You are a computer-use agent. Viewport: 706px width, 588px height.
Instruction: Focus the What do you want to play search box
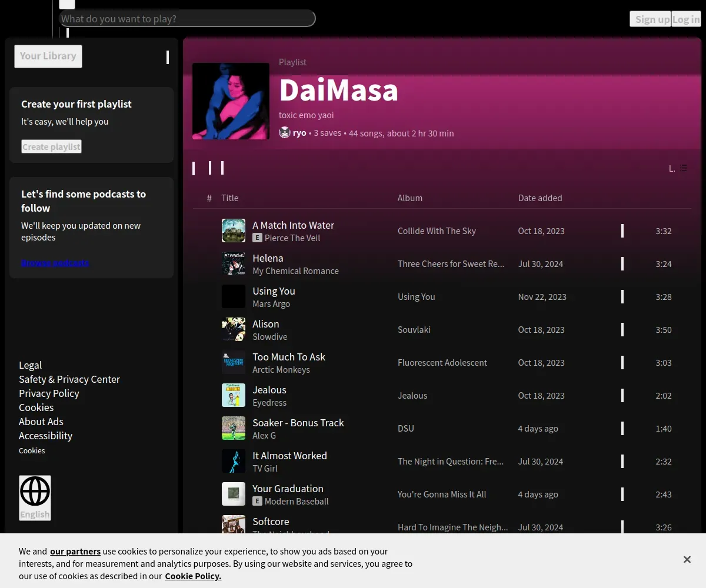[x=187, y=19]
